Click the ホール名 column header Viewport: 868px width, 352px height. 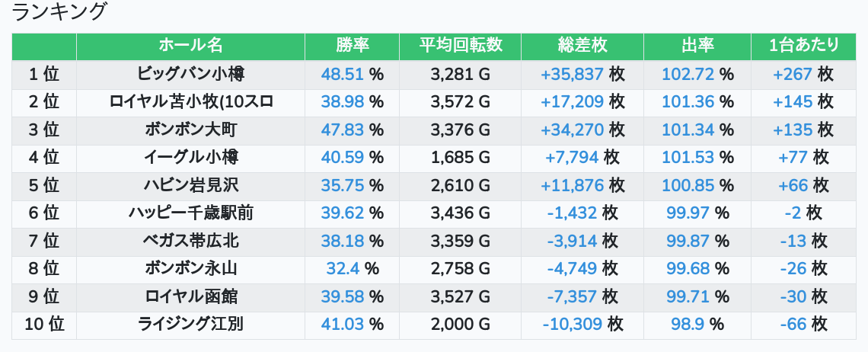(x=190, y=46)
